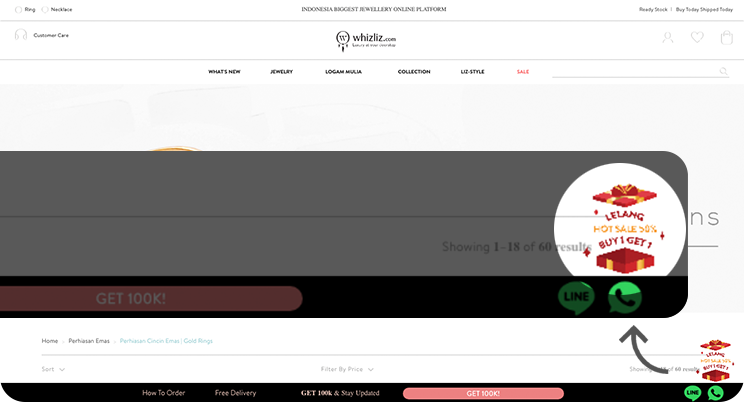
Task: Click the search magnifier icon
Action: (724, 72)
